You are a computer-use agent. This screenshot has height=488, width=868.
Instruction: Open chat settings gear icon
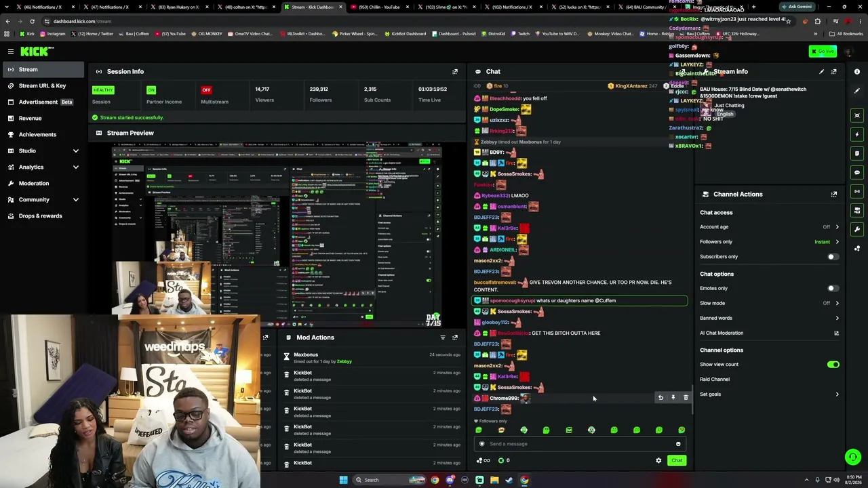pos(658,460)
